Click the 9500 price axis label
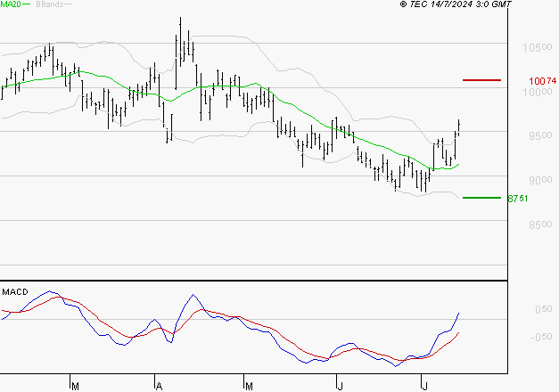The width and height of the screenshot is (559, 392). pos(540,135)
